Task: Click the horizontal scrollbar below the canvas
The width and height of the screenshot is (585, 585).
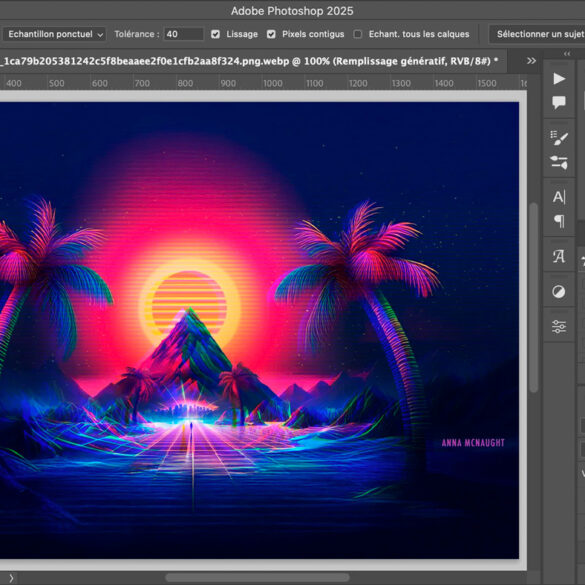Action: pyautogui.click(x=257, y=578)
